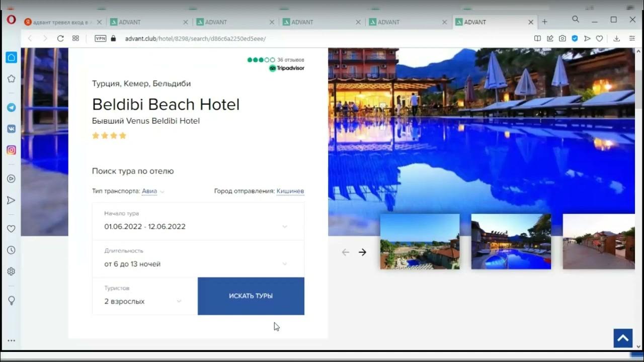The image size is (644, 362).
Task: Click the four-star hotel rating
Action: 109,136
